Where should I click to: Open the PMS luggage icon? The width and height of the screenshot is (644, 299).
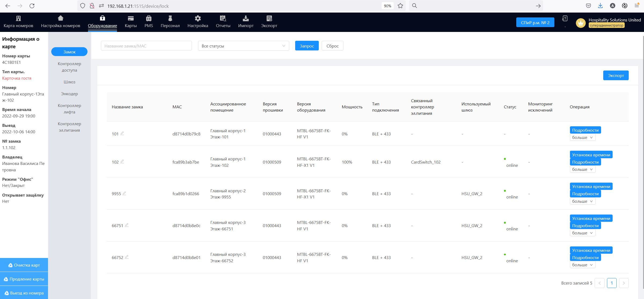149,19
